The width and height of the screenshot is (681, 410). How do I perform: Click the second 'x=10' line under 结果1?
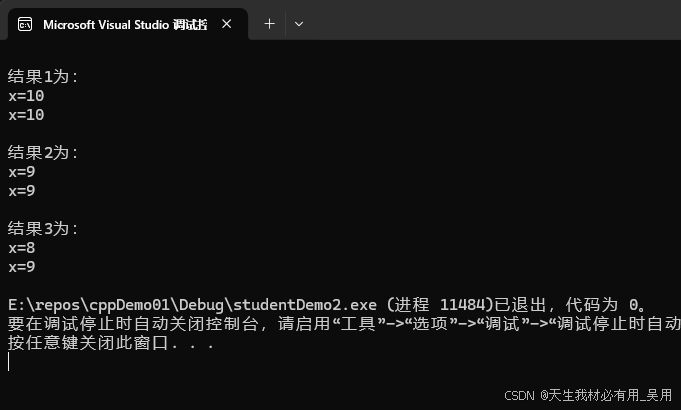point(26,115)
